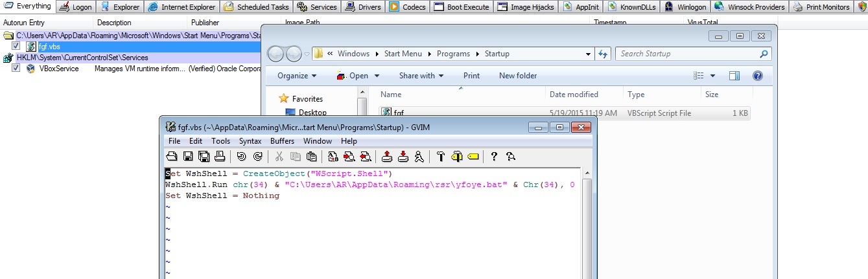Image resolution: width=868 pixels, height=279 pixels.
Task: Click the Explorer Back navigation arrow
Action: point(276,54)
